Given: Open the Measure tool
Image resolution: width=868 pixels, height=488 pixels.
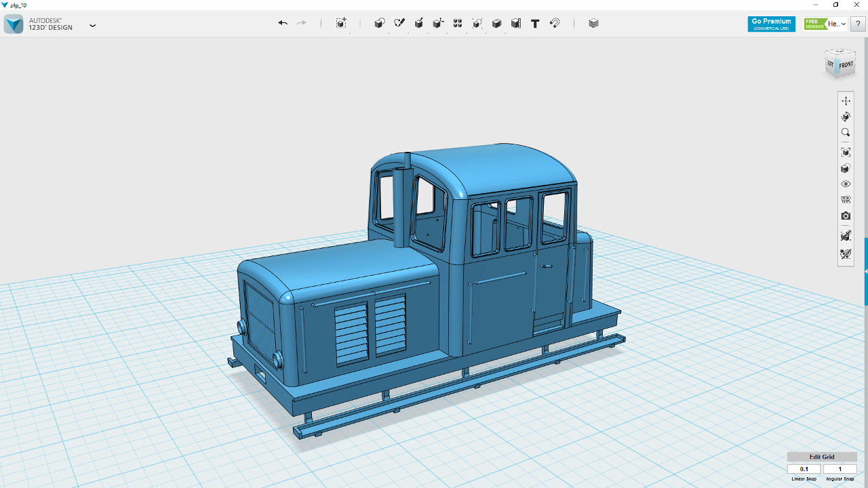Looking at the screenshot, I should 516,23.
